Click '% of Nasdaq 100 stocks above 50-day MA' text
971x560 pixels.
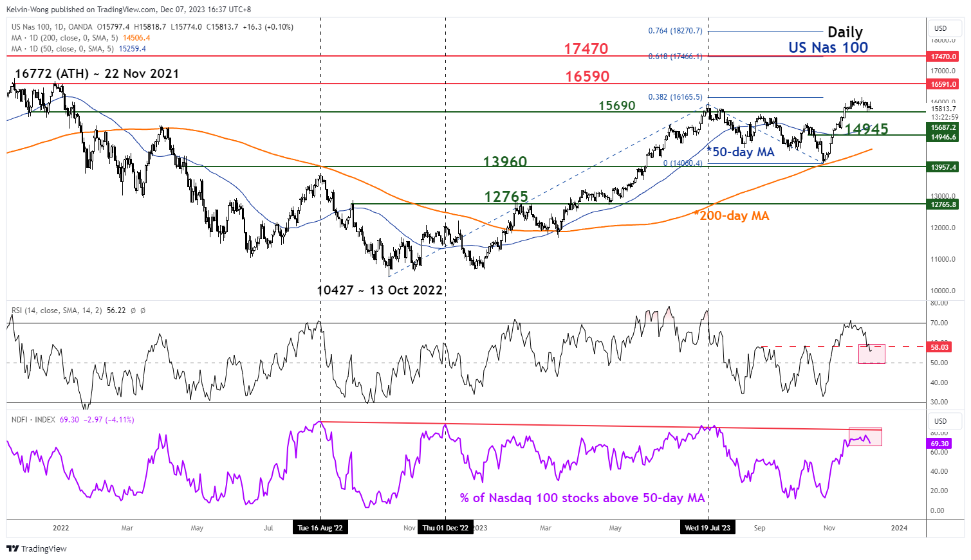click(x=582, y=498)
